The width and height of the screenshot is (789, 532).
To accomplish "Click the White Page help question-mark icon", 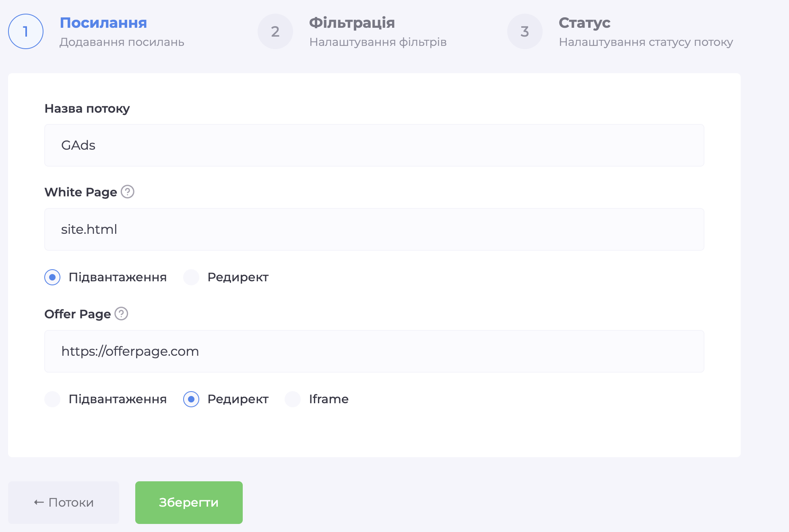I will click(128, 192).
